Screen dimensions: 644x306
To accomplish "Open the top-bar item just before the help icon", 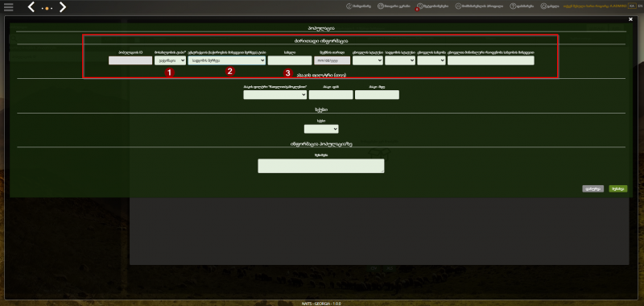I will click(x=479, y=6).
